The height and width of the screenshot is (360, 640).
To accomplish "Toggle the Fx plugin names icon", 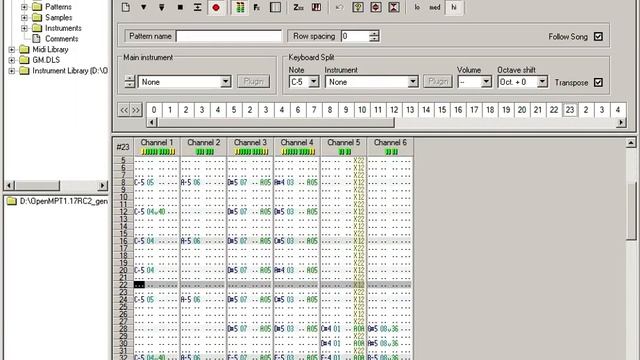I will [257, 7].
